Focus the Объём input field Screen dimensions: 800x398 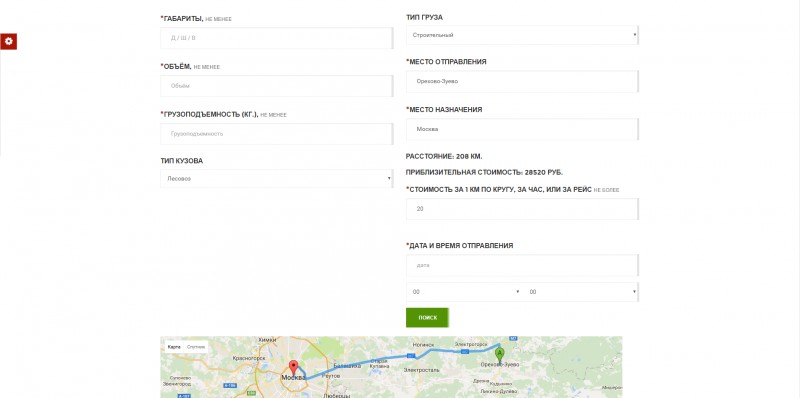(x=277, y=86)
